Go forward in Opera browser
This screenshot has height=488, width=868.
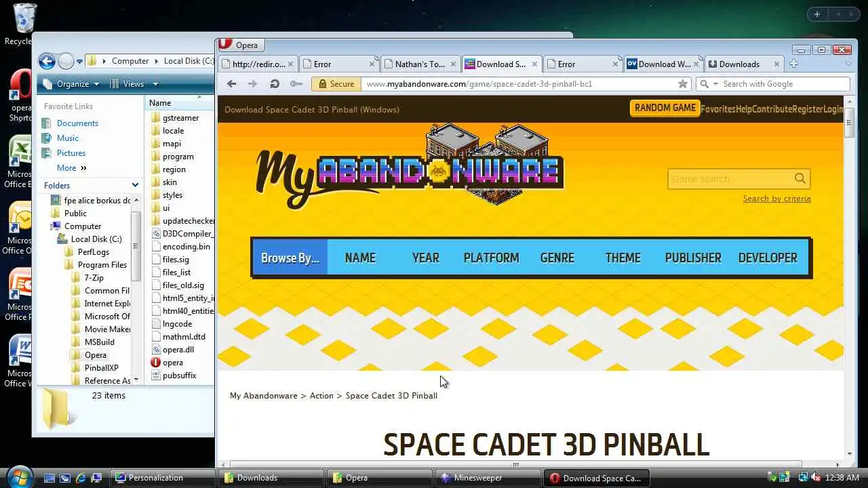[252, 83]
